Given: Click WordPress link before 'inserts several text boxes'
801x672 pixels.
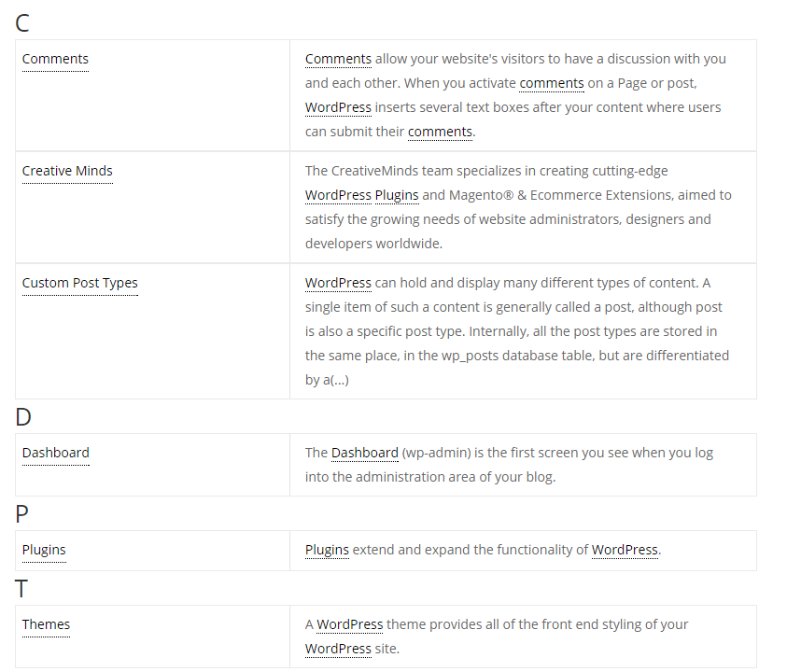Looking at the screenshot, I should pos(338,107).
